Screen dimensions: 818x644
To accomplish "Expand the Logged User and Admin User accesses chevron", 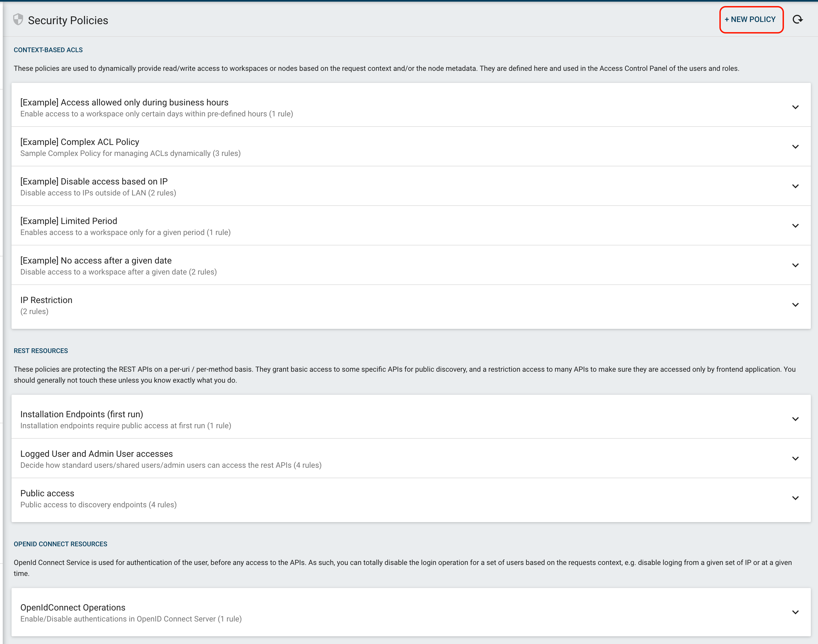I will [x=795, y=459].
